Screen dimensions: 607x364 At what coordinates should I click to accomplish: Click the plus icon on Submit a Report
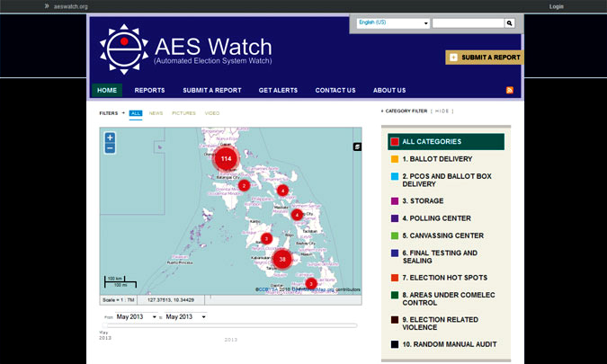click(453, 58)
